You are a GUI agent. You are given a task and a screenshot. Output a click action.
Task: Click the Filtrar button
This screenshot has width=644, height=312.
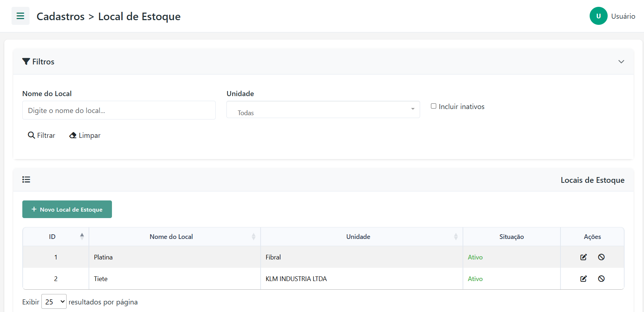click(42, 135)
